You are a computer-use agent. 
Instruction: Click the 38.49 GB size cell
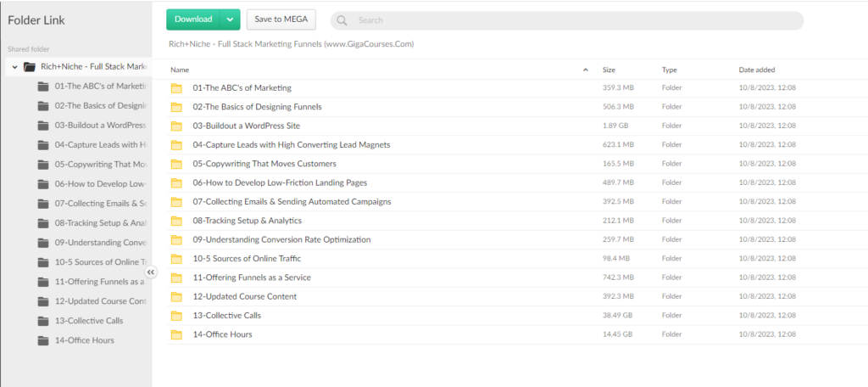[x=617, y=316]
